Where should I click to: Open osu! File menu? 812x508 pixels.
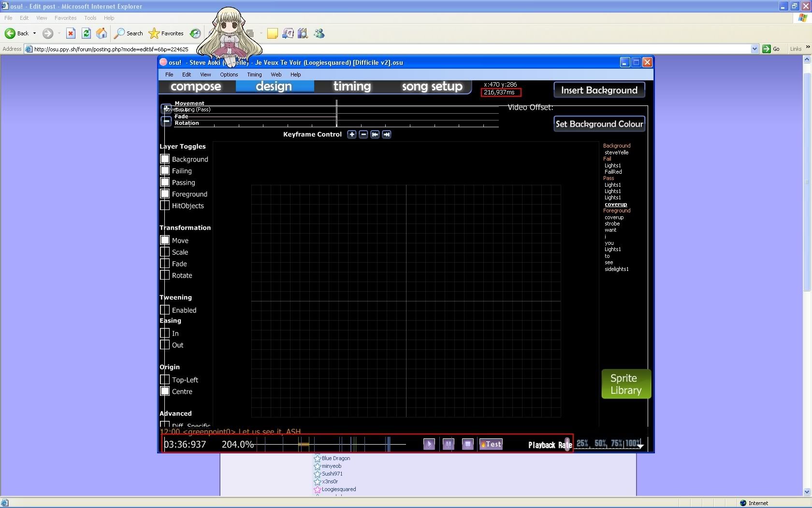click(169, 75)
